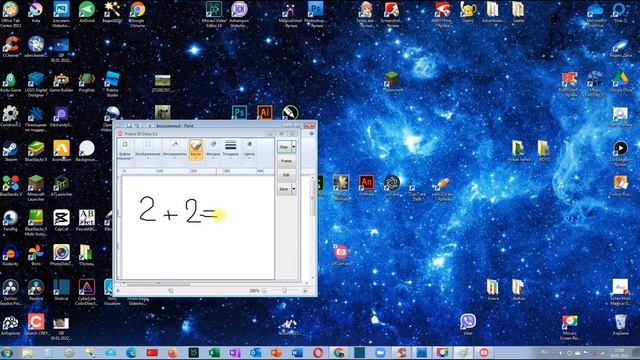The image size is (640, 360).
Task: Expand the Image (Изображение) group in Paint
Action: tap(147, 149)
